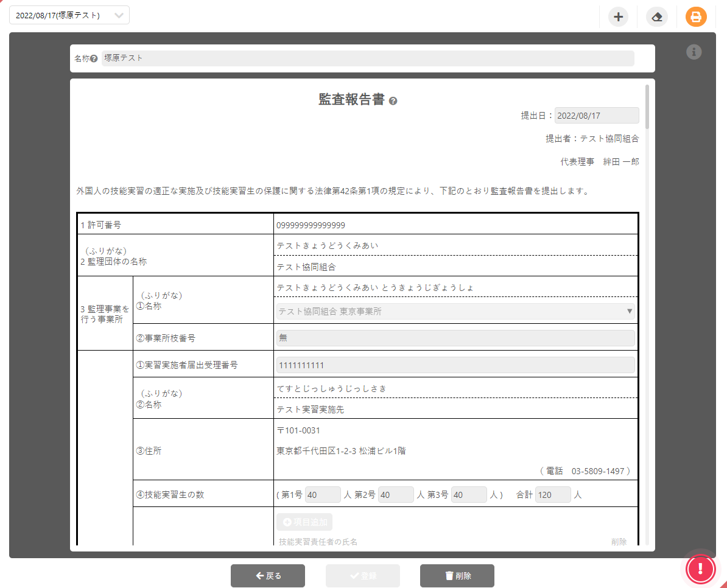Click the orange print icon

tap(696, 17)
